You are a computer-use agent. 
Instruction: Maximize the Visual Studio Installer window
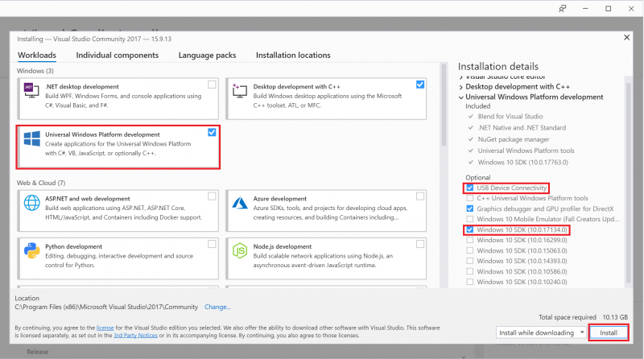609,9
